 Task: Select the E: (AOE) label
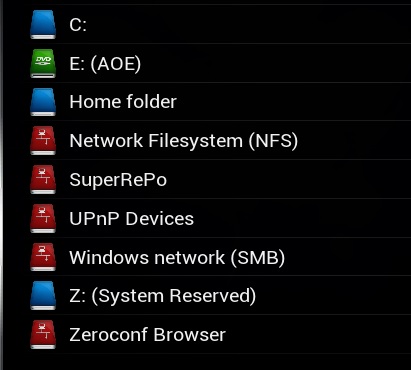[105, 63]
